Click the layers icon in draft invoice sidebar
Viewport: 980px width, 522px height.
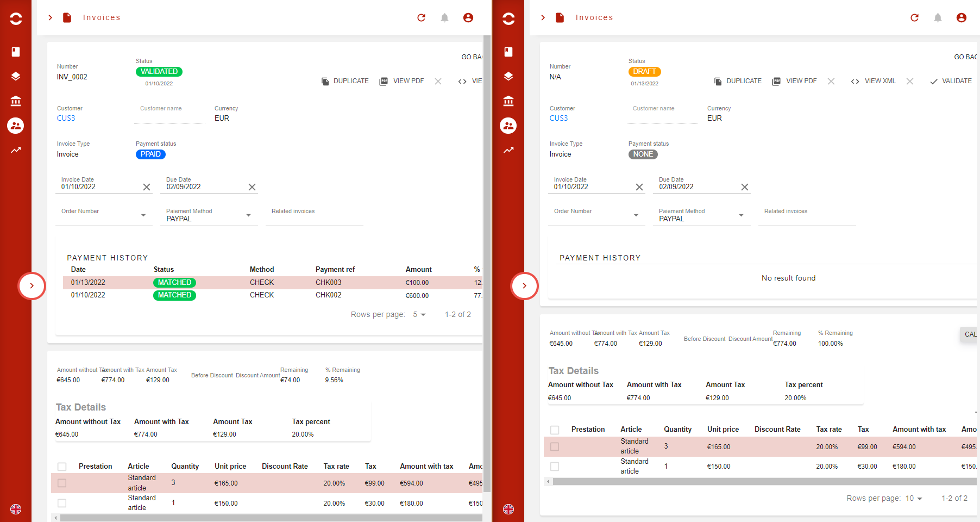point(508,76)
